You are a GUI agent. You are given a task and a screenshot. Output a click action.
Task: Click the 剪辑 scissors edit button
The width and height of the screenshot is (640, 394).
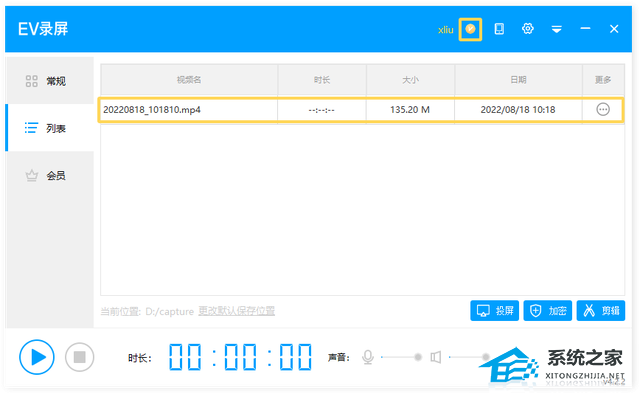[601, 311]
